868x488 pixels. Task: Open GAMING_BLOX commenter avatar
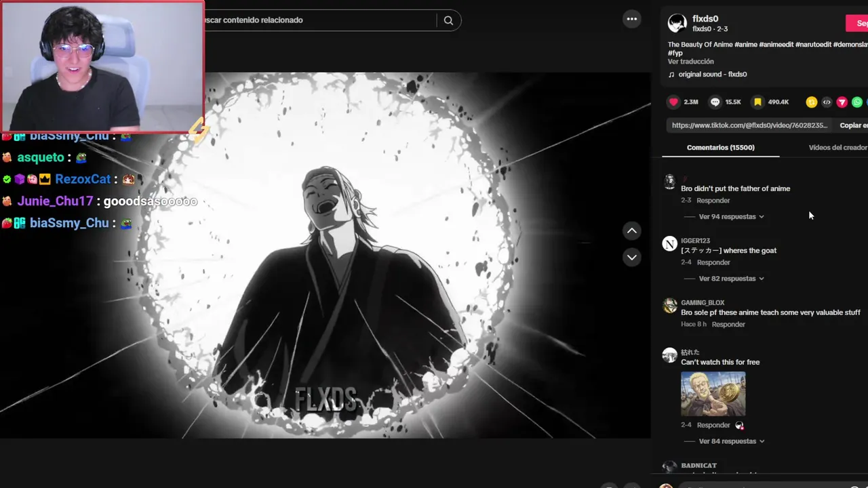coord(669,306)
